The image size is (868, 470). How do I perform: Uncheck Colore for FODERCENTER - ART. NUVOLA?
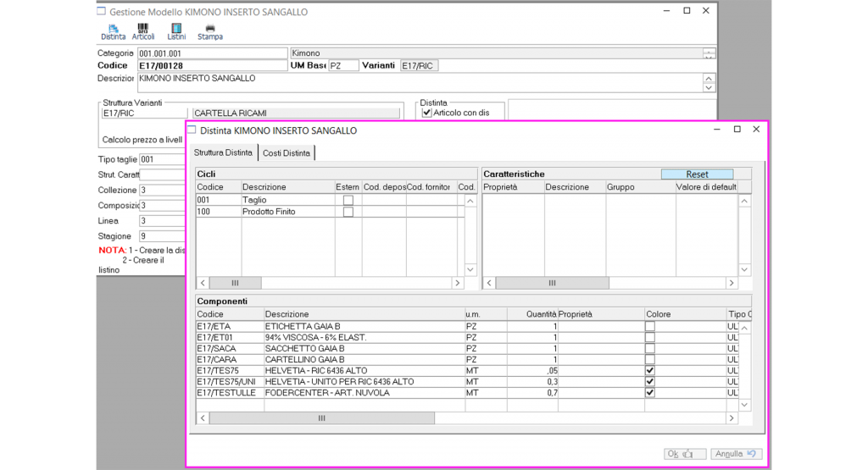pyautogui.click(x=650, y=393)
